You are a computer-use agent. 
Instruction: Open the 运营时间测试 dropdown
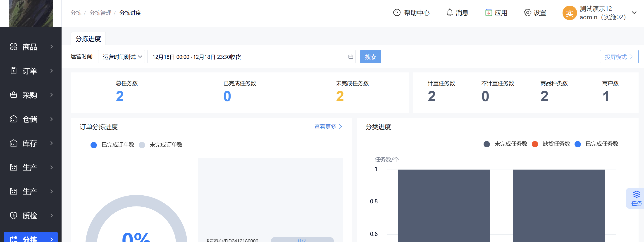[122, 57]
